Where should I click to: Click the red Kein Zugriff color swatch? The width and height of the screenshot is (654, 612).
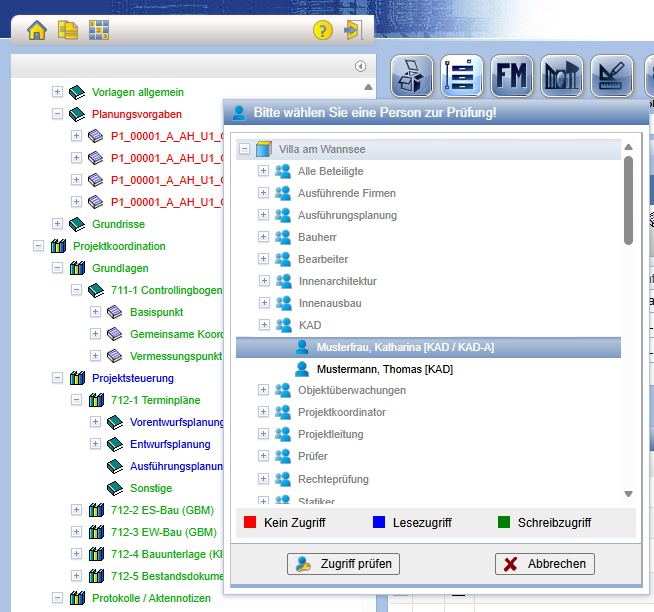pos(250,522)
